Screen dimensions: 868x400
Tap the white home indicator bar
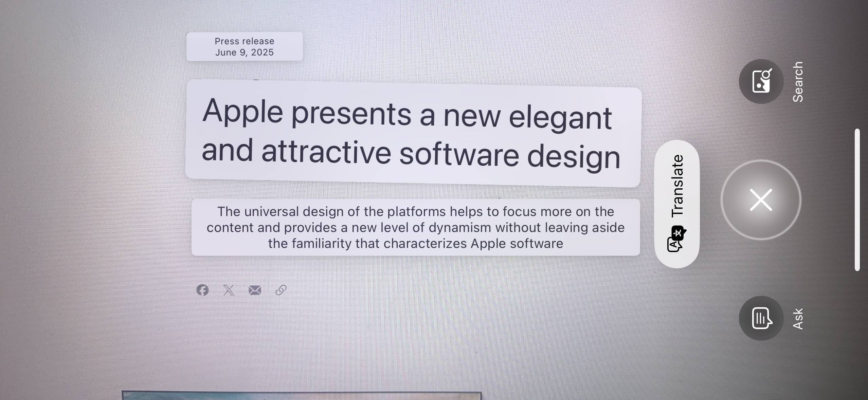[857, 200]
